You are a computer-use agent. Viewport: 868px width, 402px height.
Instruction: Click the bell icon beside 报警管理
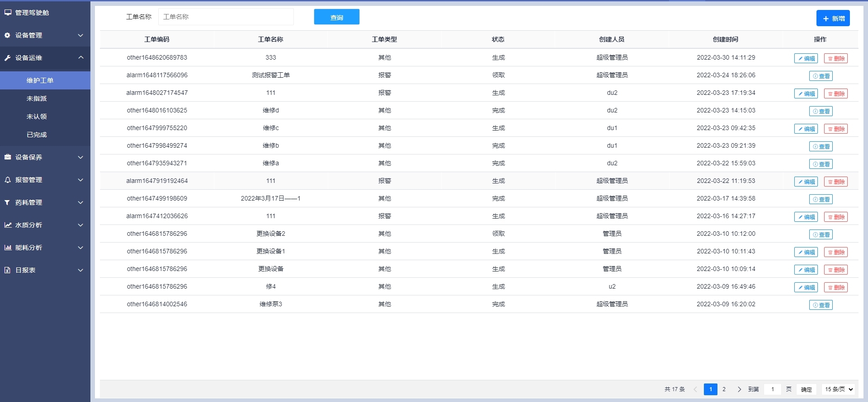coord(8,180)
